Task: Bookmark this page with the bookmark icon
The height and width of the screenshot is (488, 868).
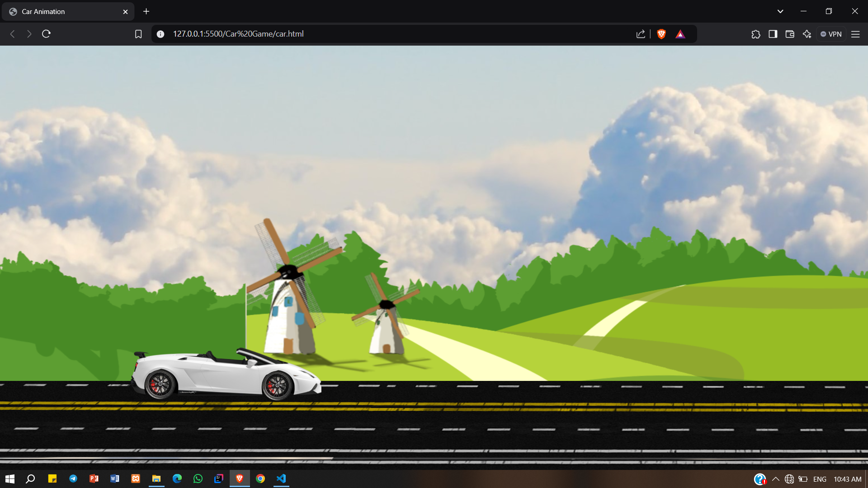Action: pos(138,34)
